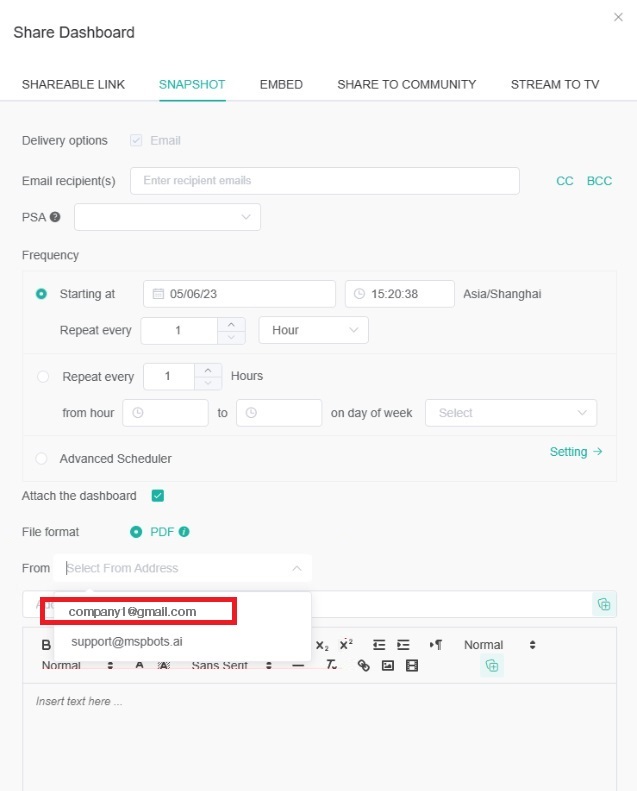Expand the day of week Select dropdown

(510, 413)
